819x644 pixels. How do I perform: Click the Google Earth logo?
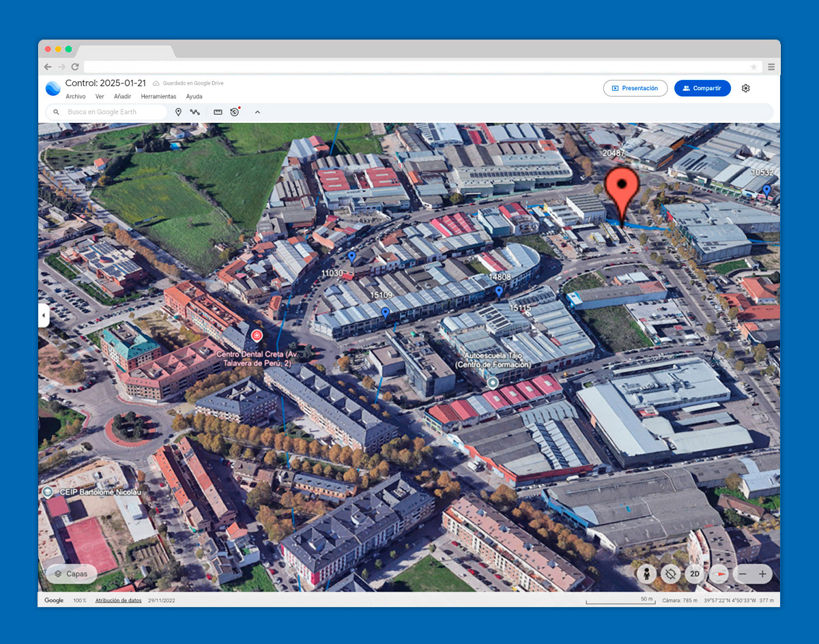pos(53,88)
